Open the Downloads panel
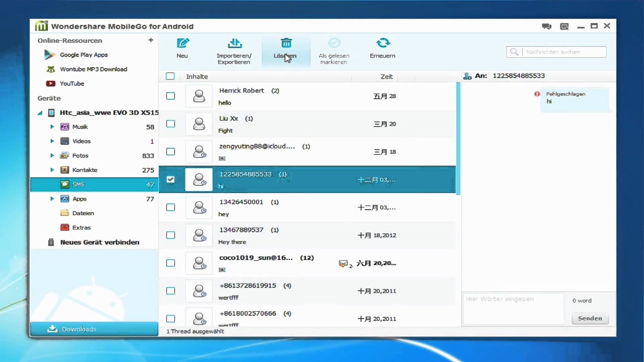The width and height of the screenshot is (644, 362). tap(94, 329)
